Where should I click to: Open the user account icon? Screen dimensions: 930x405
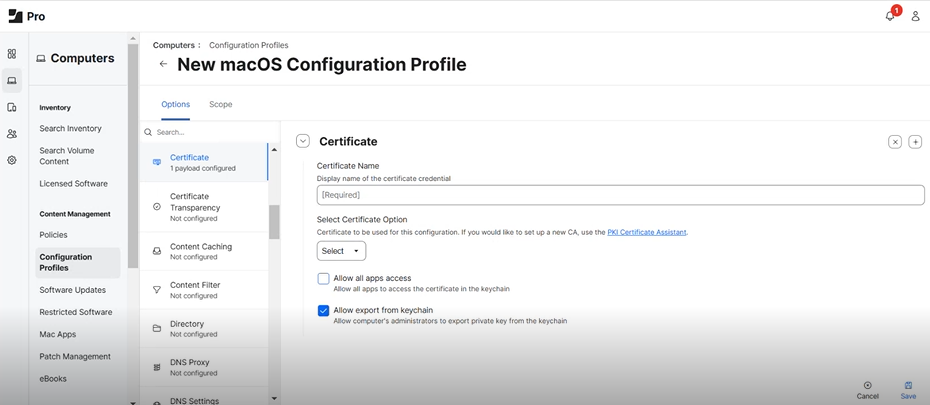click(915, 16)
